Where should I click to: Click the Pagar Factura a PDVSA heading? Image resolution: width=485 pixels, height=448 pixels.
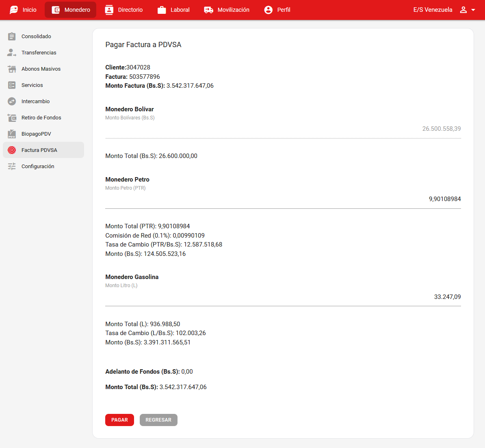click(143, 45)
